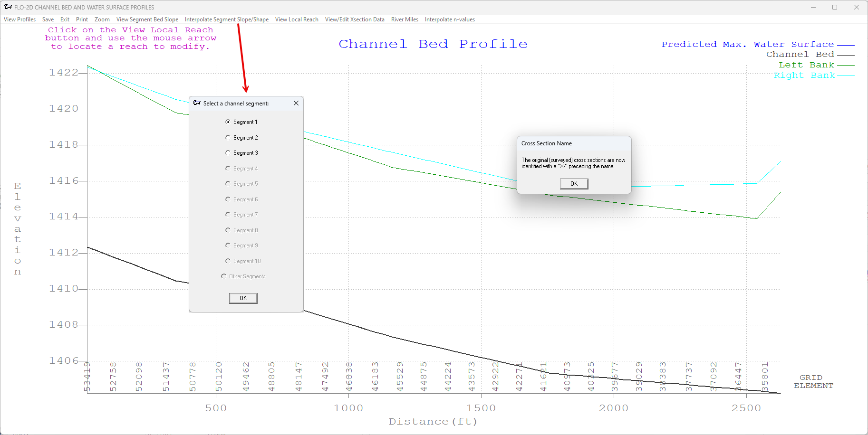Select the Segment 1 radio button
The width and height of the screenshot is (868, 435).
click(228, 122)
